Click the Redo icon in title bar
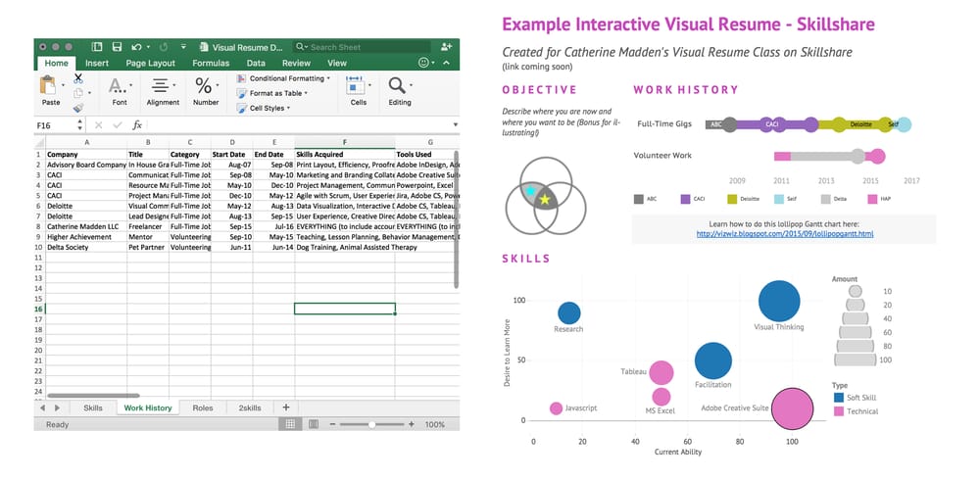The image size is (980, 479). coord(164,47)
